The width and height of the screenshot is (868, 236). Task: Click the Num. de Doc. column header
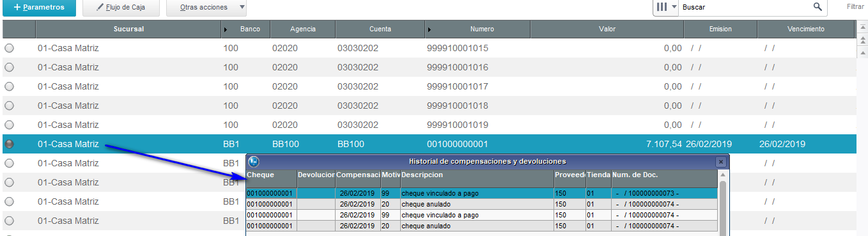tap(665, 178)
